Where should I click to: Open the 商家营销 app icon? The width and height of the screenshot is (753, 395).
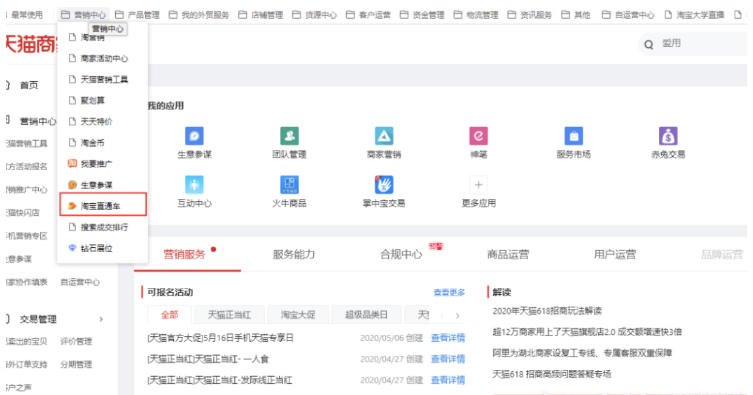coord(384,136)
